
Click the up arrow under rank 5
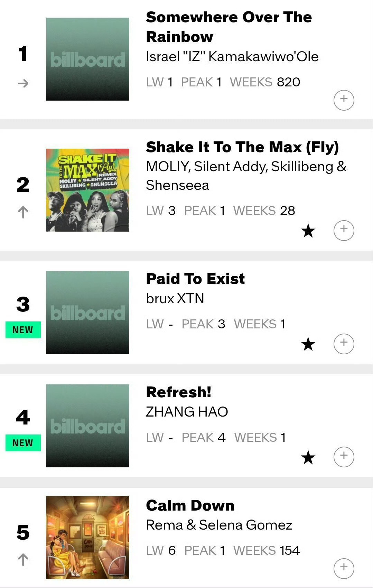pyautogui.click(x=23, y=560)
